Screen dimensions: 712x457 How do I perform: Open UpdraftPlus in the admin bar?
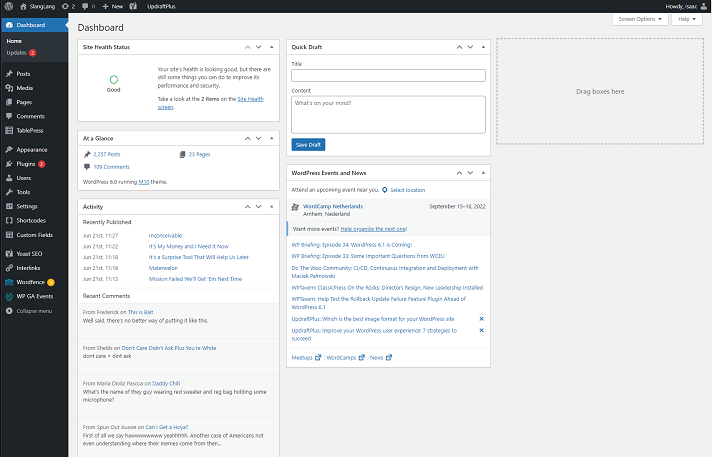[x=161, y=6]
